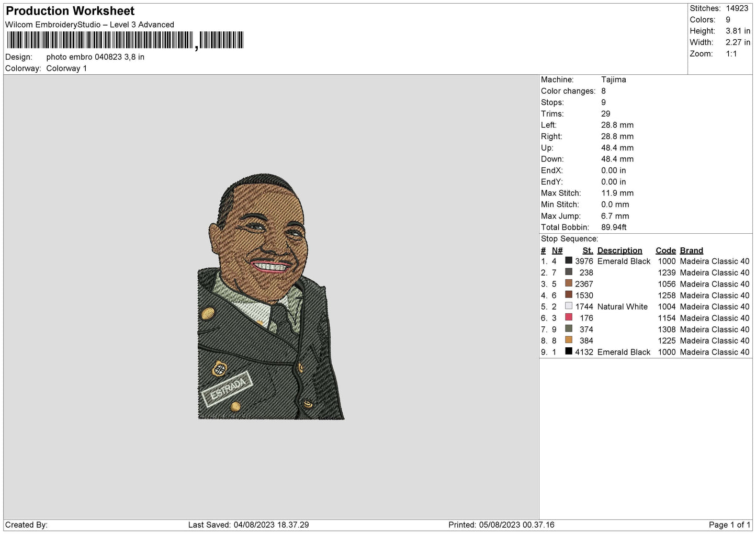Click the long barcode under the title
756x534 pixels.
pyautogui.click(x=100, y=40)
